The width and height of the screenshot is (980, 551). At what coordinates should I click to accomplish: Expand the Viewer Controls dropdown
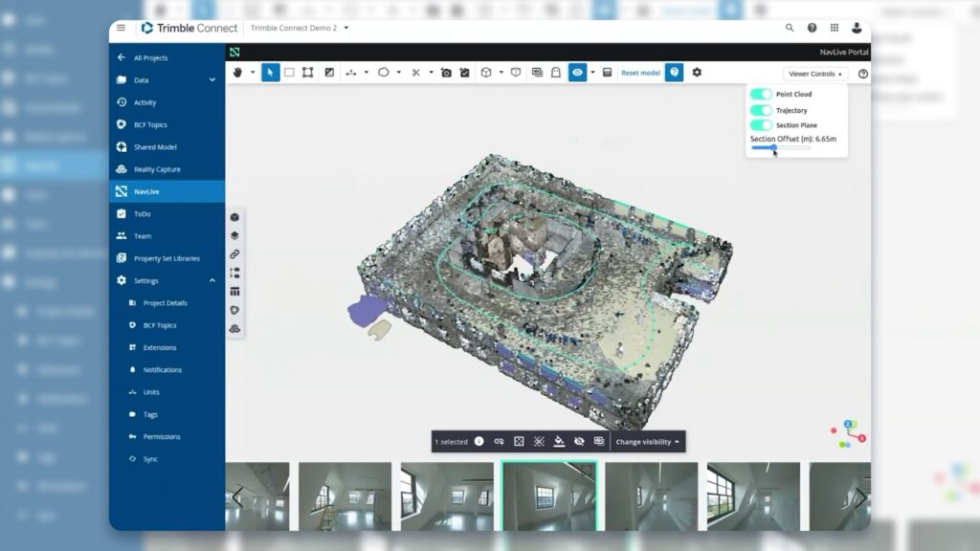(815, 74)
